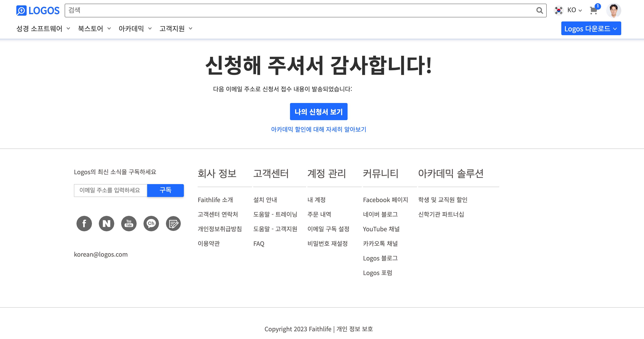Image resolution: width=644 pixels, height=339 pixels.
Task: Open the Logos 포럼 link
Action: tap(377, 273)
